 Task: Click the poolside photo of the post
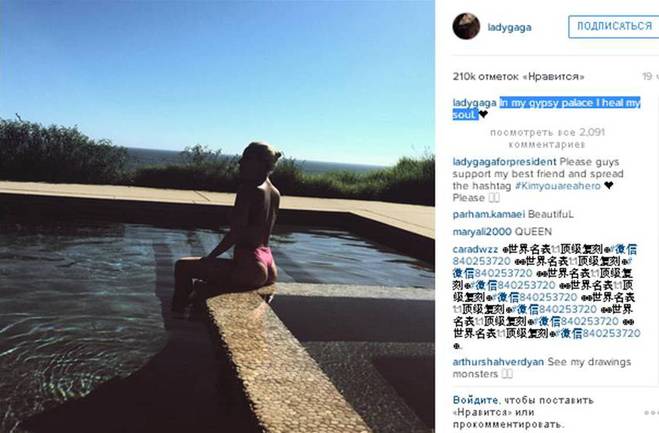[217, 216]
